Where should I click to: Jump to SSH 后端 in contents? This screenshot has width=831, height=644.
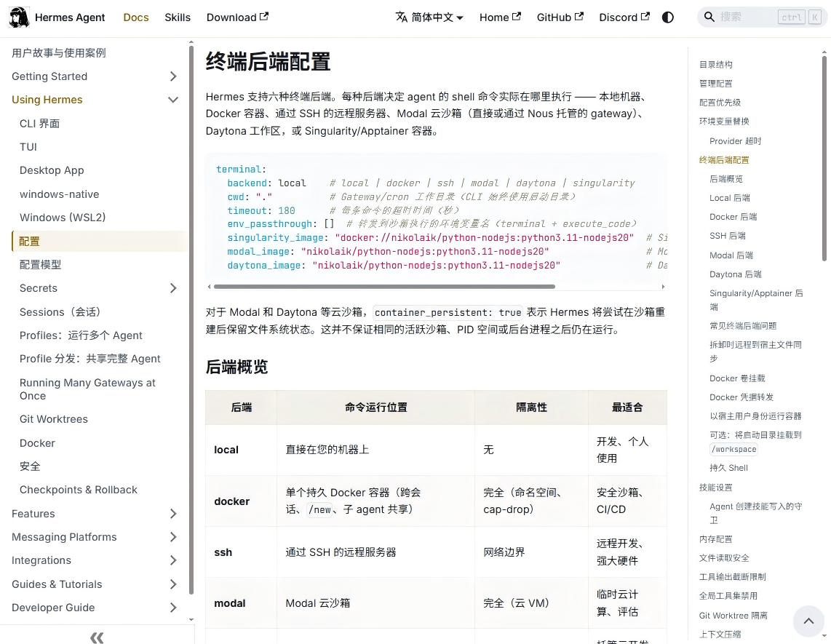click(x=728, y=235)
